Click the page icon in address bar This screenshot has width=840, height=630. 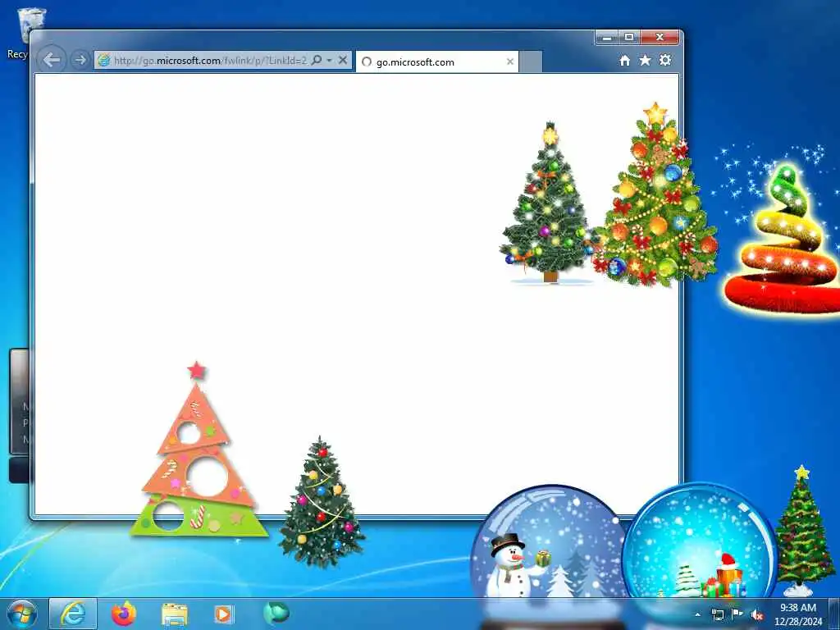click(104, 60)
